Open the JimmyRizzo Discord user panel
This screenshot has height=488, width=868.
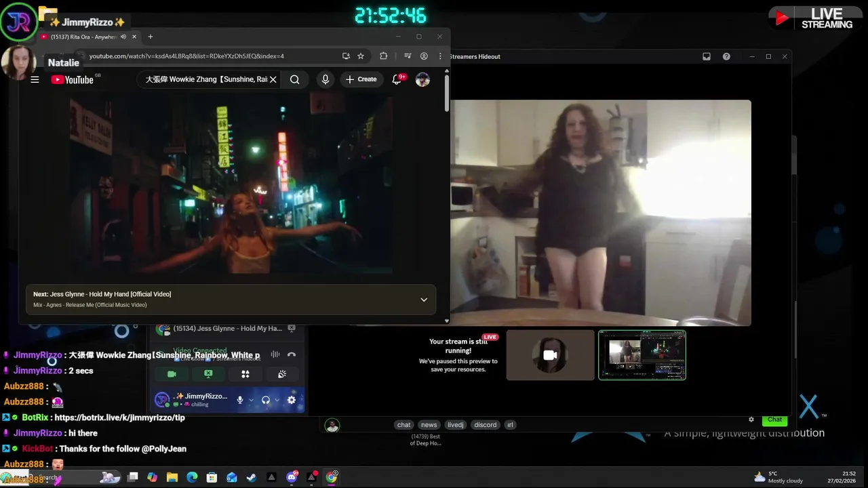point(191,400)
